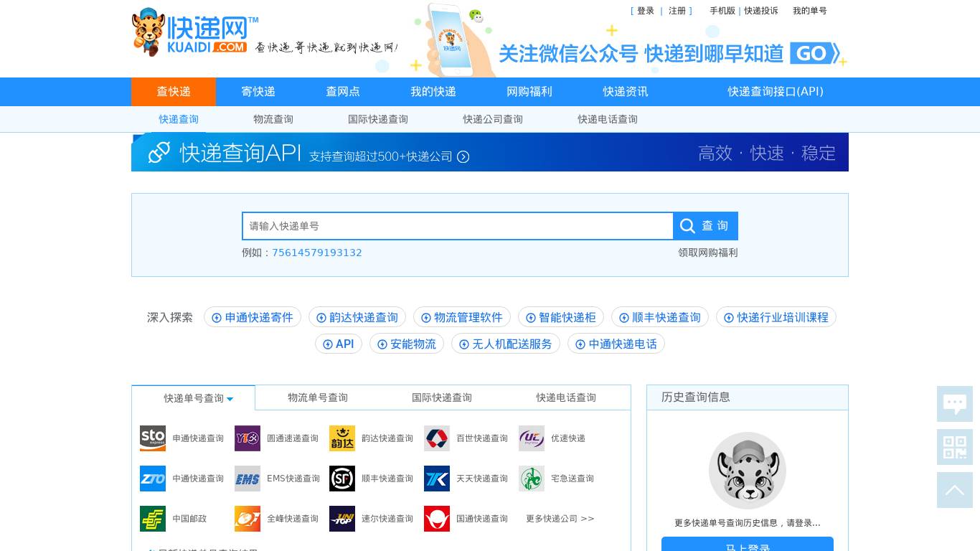Image resolution: width=980 pixels, height=551 pixels.
Task: Click the tracking number input field
Action: pyautogui.click(x=457, y=225)
